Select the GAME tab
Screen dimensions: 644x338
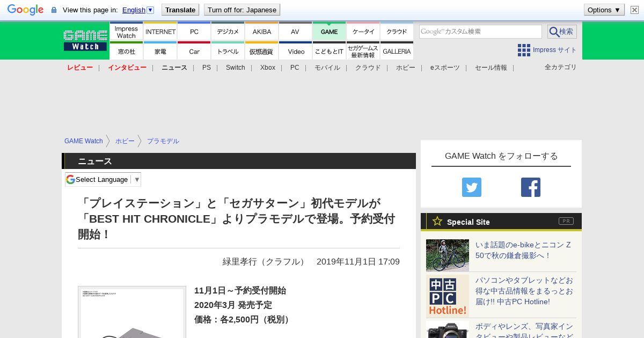[x=329, y=32]
